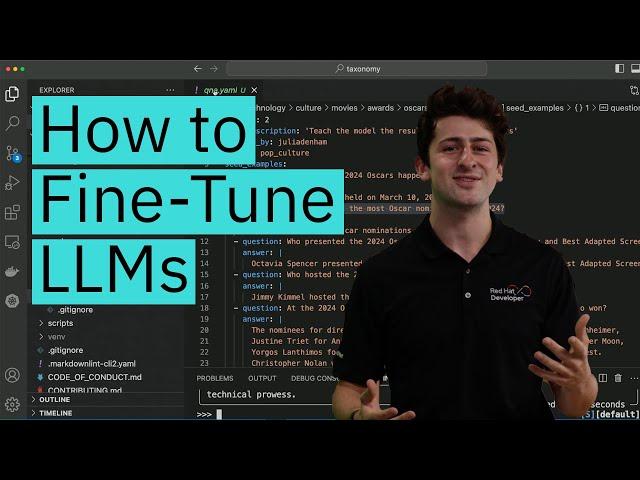Open the Kubernetes helm-wheel view
The width and height of the screenshot is (640, 480).
pyautogui.click(x=12, y=301)
